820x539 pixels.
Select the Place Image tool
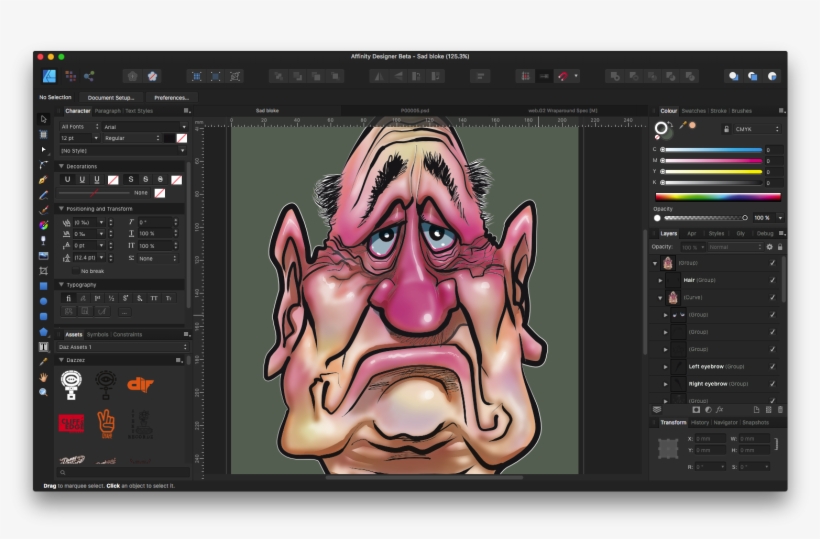click(x=43, y=256)
